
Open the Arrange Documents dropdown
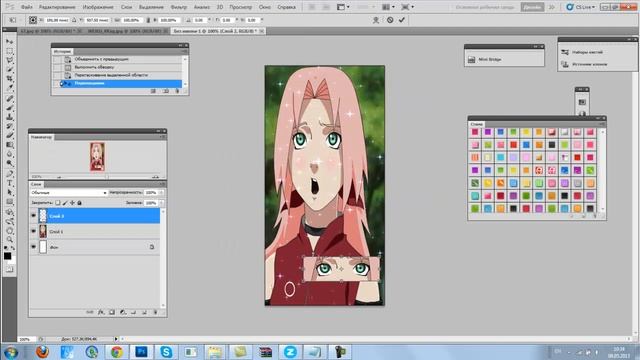[388, 7]
